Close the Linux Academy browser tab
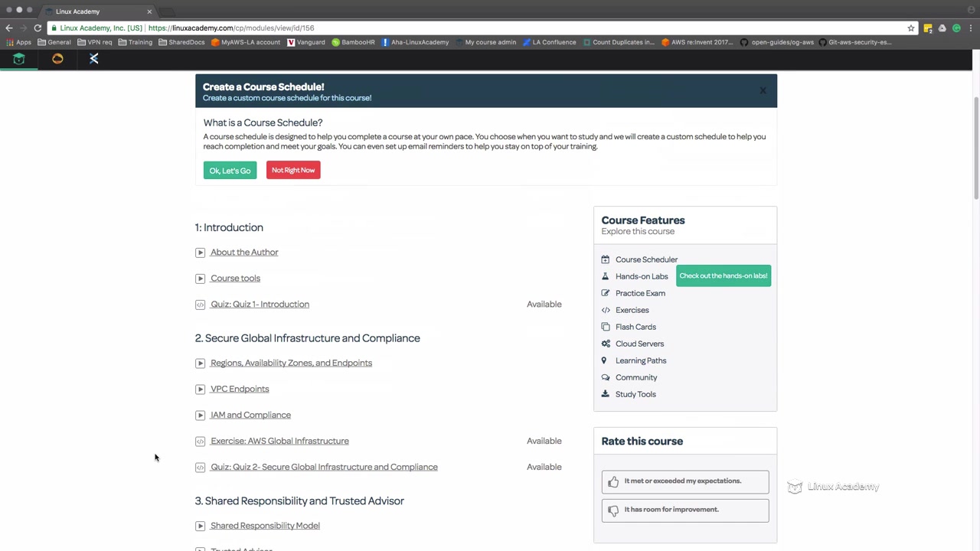This screenshot has height=551, width=980. click(x=149, y=11)
